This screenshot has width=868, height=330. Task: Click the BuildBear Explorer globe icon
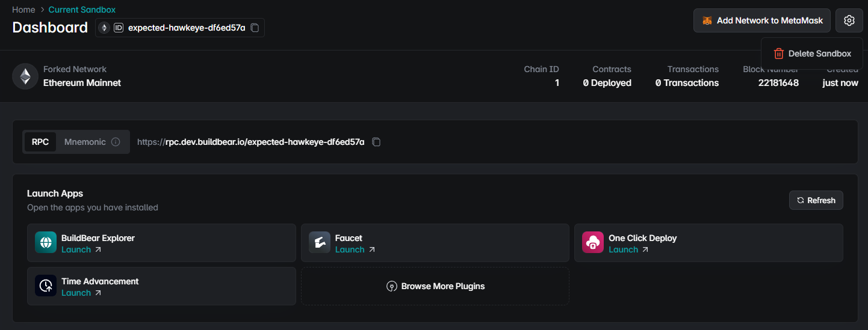[46, 243]
